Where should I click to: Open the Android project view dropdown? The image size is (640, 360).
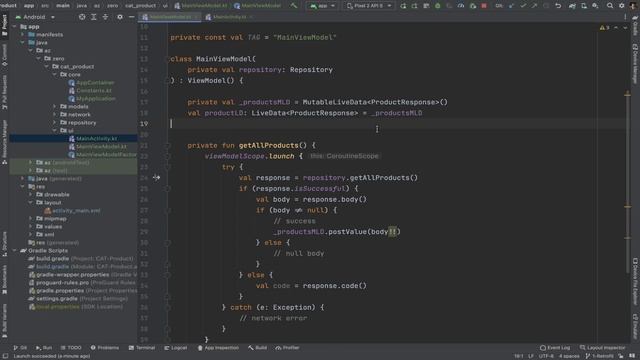click(35, 17)
